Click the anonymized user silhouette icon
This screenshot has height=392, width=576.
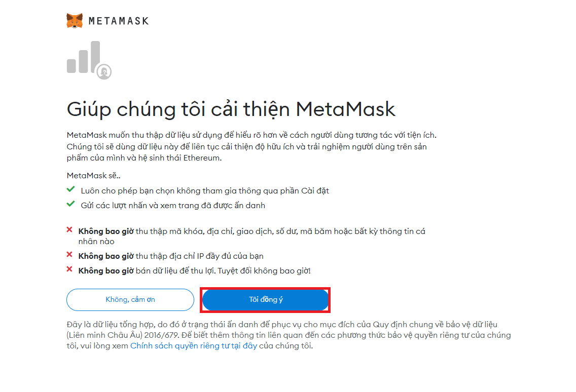pyautogui.click(x=105, y=71)
